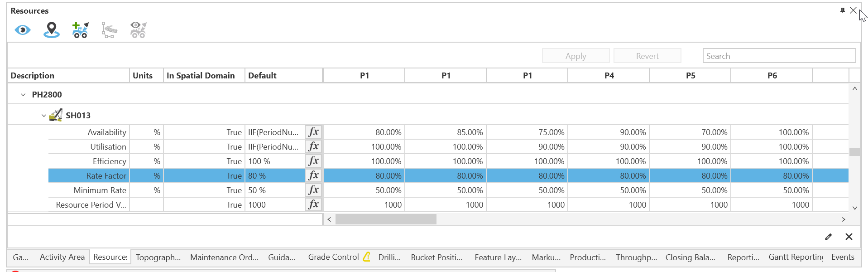Click the vertical scrollbar up arrow
Viewport: 868px width, 272px height.
854,89
